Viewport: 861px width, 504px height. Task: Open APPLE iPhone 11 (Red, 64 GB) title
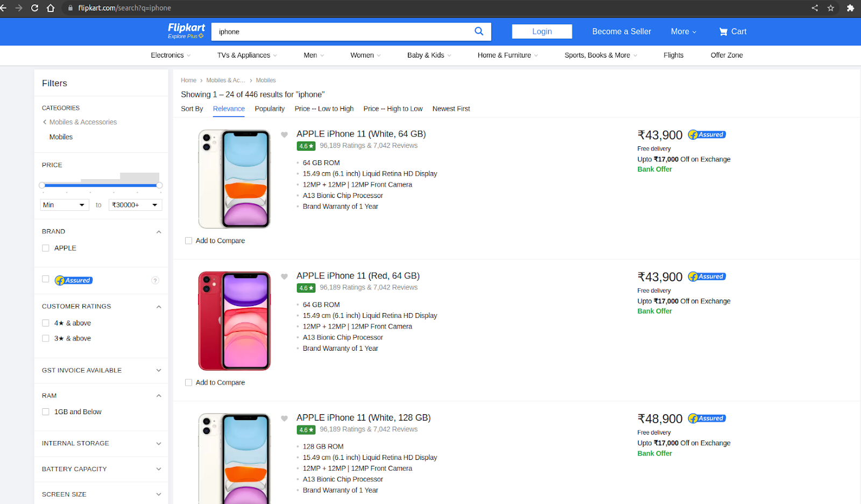[358, 276]
